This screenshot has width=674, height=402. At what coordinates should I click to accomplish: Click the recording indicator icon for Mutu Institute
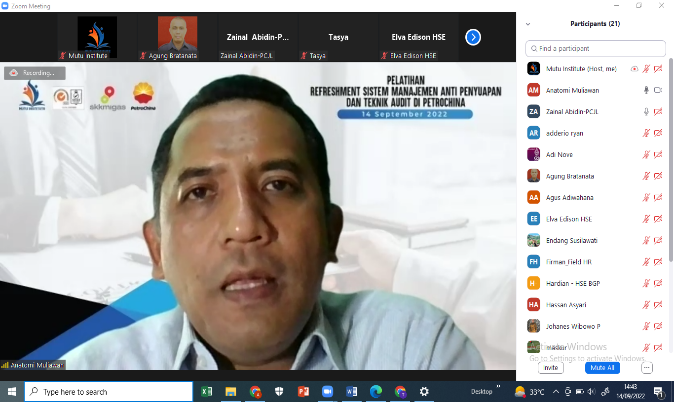point(634,69)
